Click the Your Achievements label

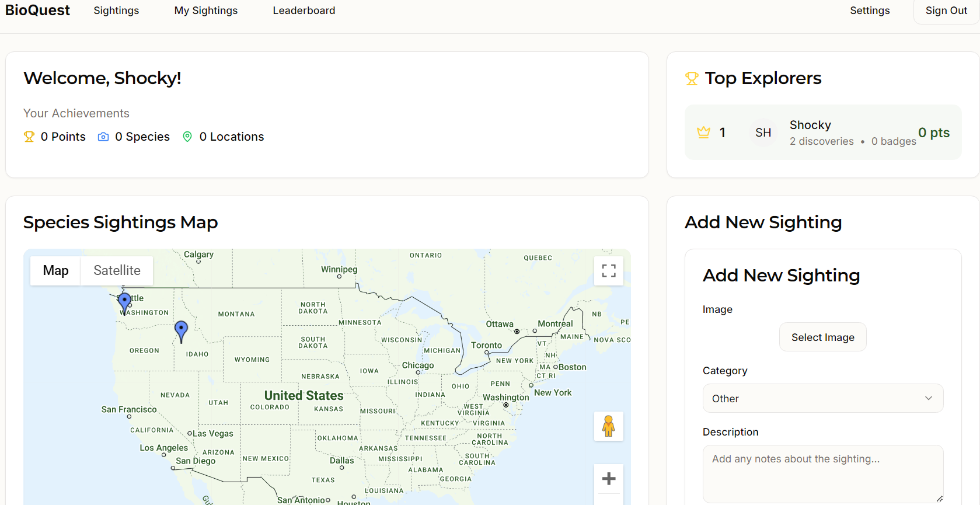click(x=76, y=113)
